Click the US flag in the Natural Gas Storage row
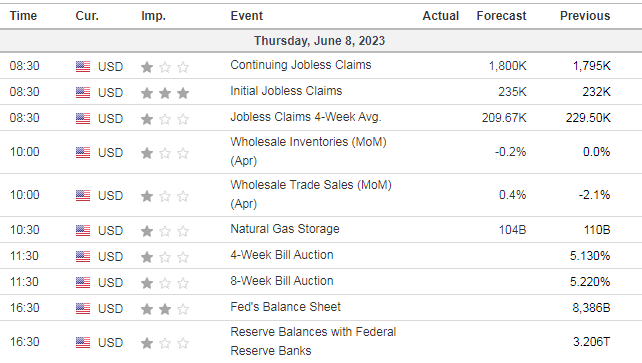Image resolution: width=642 pixels, height=363 pixels. [x=83, y=230]
